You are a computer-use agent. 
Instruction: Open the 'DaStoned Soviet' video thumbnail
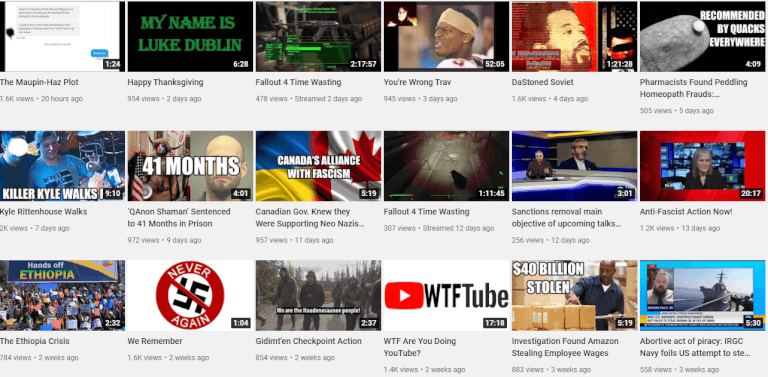click(x=574, y=36)
